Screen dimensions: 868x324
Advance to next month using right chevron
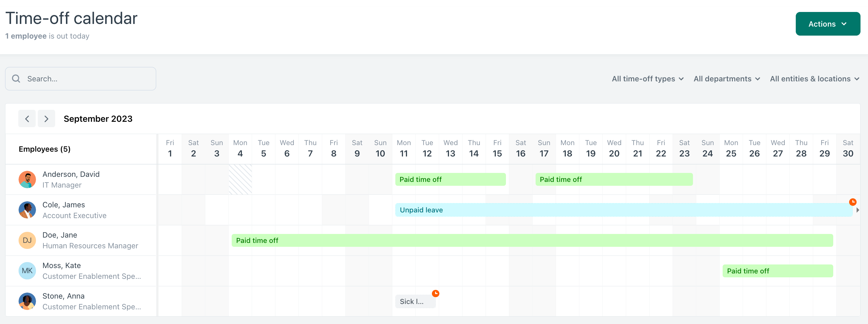pyautogui.click(x=46, y=118)
